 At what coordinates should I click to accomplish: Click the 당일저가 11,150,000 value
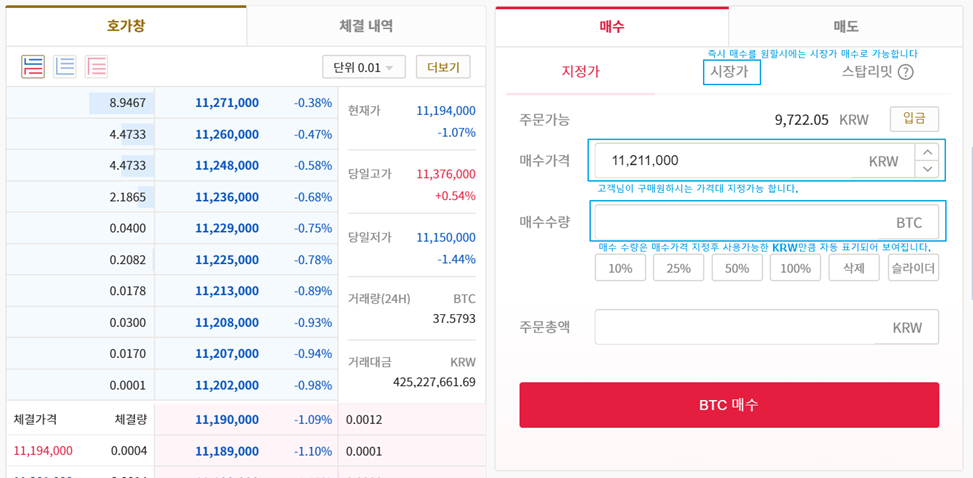click(446, 238)
